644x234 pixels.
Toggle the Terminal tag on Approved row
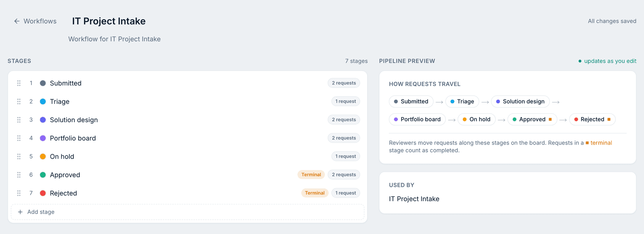click(x=311, y=175)
